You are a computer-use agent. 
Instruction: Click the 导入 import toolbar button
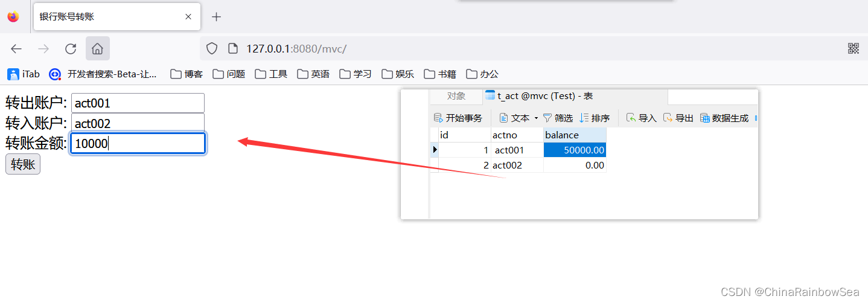[641, 118]
